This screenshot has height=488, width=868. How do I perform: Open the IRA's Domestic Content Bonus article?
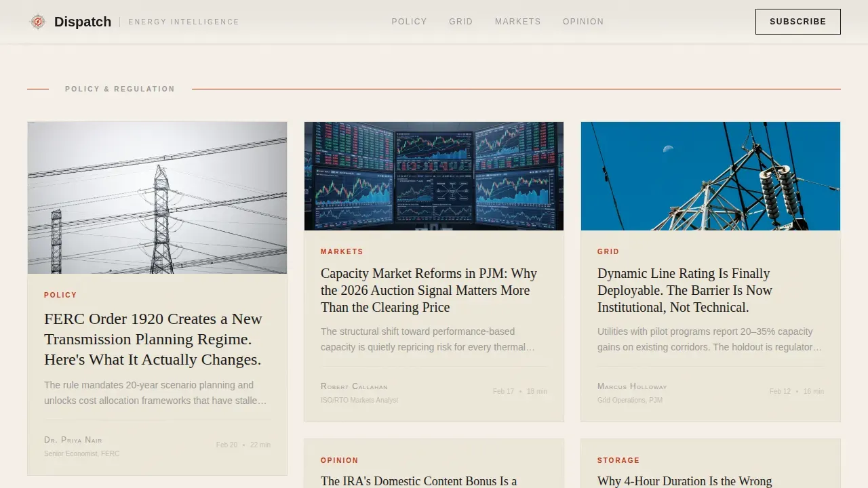[419, 481]
